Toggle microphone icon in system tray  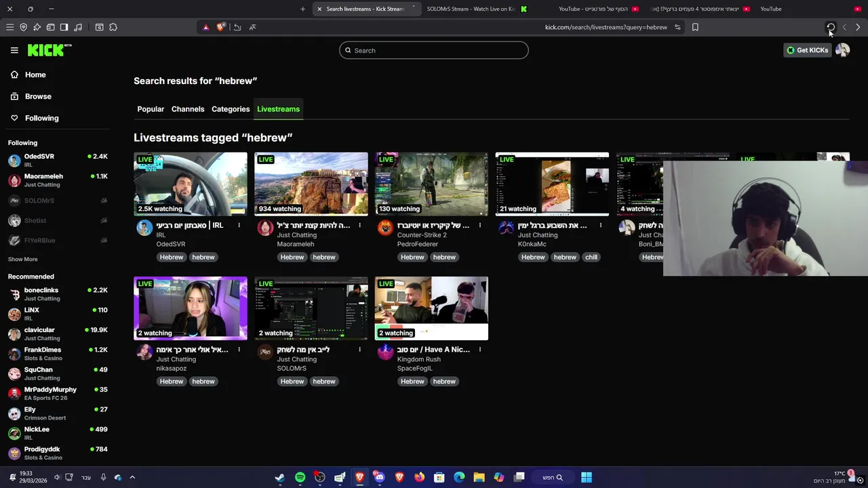(103, 477)
